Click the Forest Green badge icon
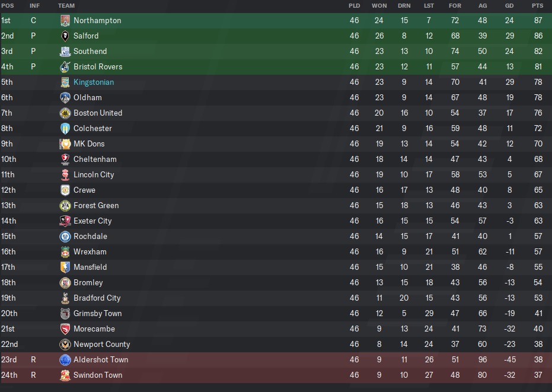The width and height of the screenshot is (552, 392). click(65, 206)
